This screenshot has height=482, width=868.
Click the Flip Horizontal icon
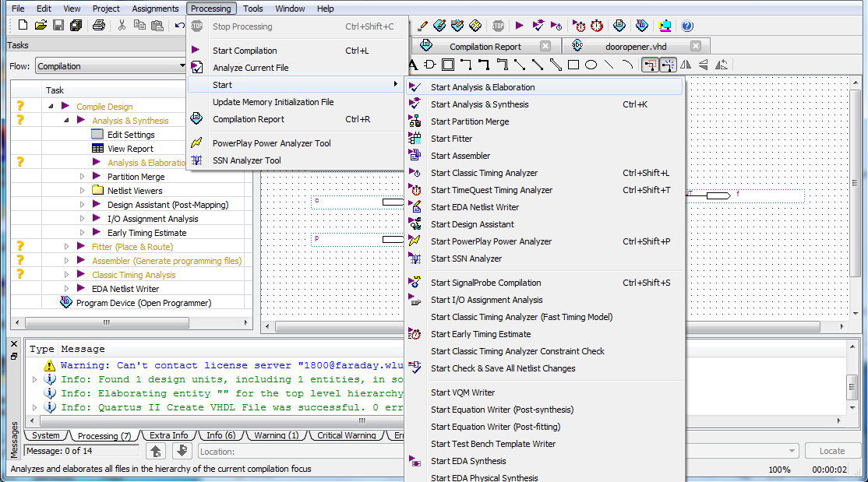tap(686, 65)
